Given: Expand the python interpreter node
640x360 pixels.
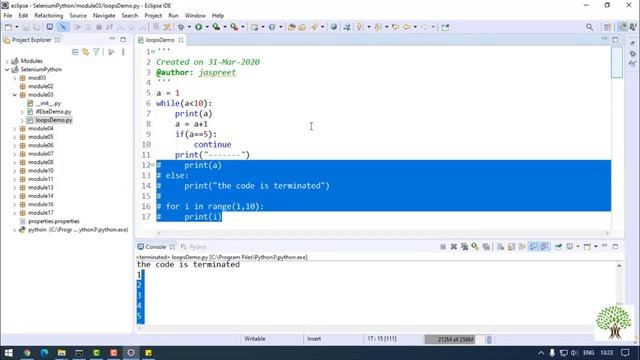Looking at the screenshot, I should click(x=15, y=230).
